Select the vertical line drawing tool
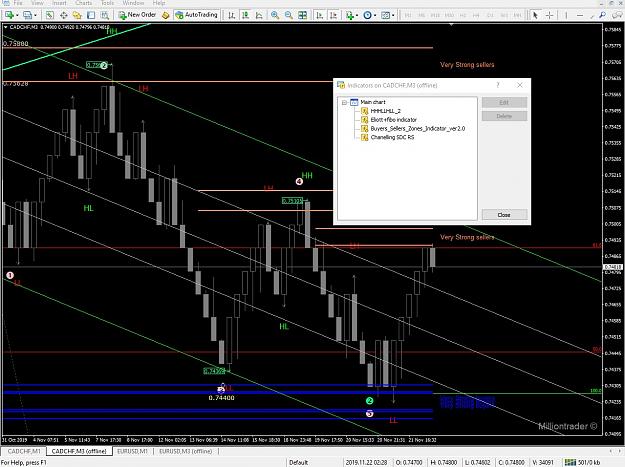Screen dimensions: 625x467 tap(566, 15)
